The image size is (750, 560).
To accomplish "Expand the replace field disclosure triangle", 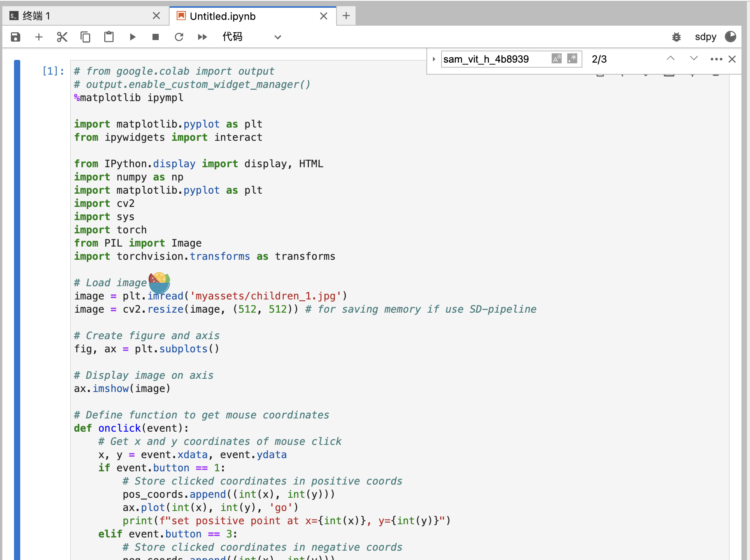I will 434,59.
